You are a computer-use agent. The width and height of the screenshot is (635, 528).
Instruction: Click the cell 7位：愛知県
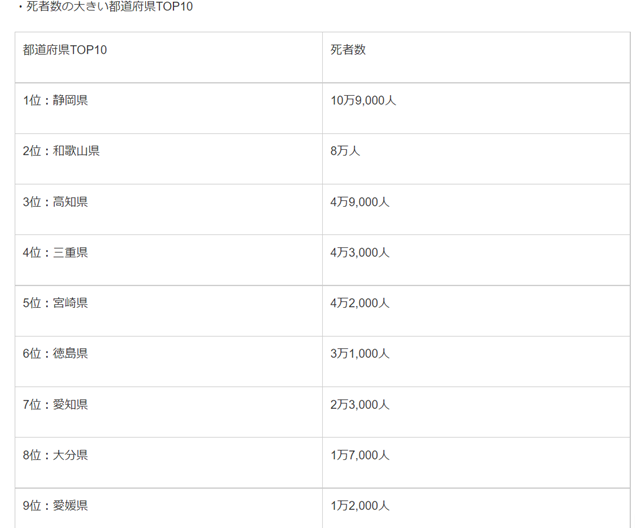coord(55,405)
